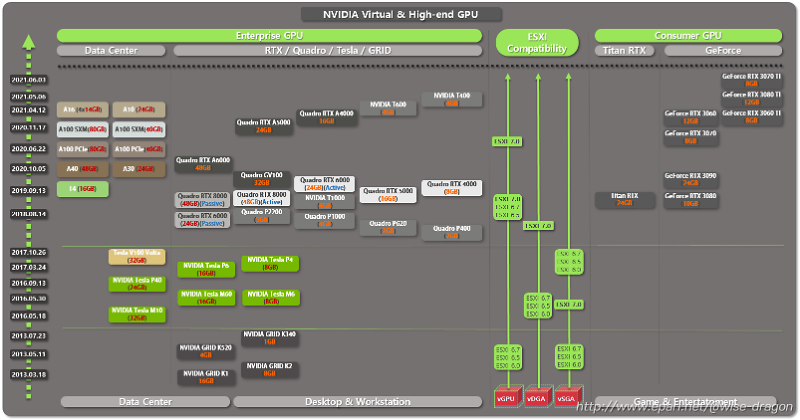800x420 pixels.
Task: Select the Quadro RTX A6000 48GB box
Action: pyautogui.click(x=203, y=164)
